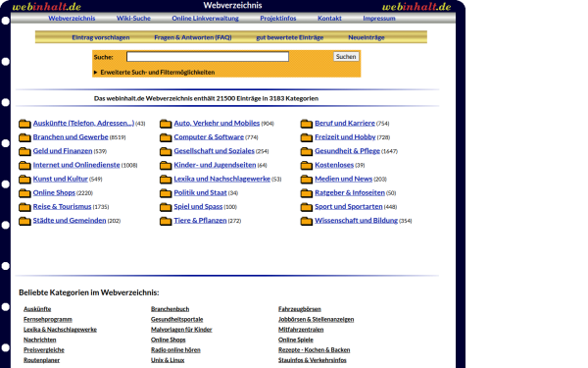This screenshot has height=368, width=588.
Task: Open the Mitfahrzentralen link
Action: coord(301,330)
